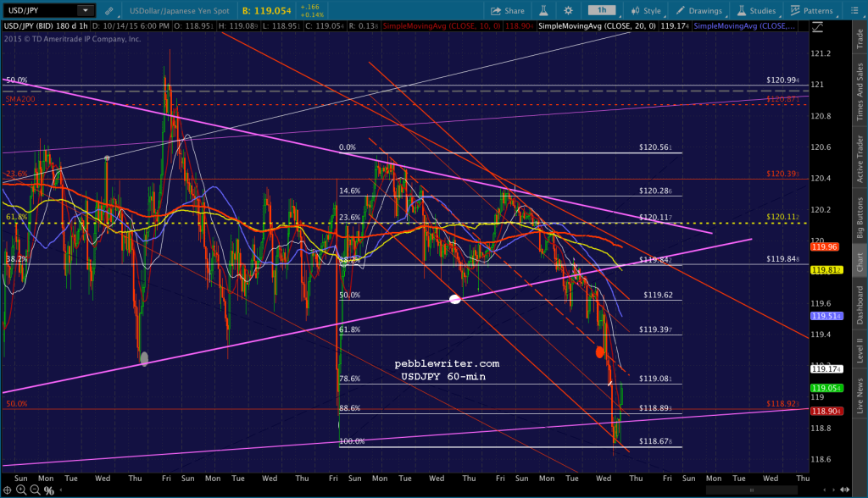Viewport: 868px width, 498px height.
Task: Select the gray oval marker near Thu low
Action: (x=144, y=359)
